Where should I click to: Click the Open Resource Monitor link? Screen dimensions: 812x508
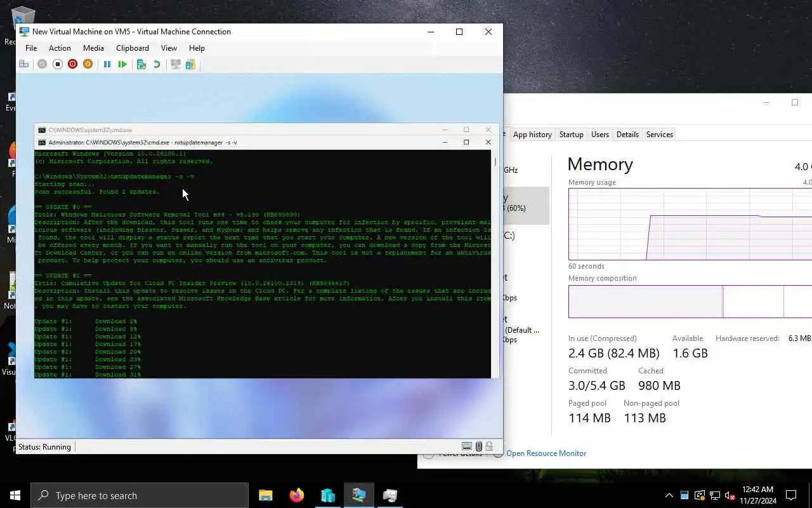pos(546,453)
